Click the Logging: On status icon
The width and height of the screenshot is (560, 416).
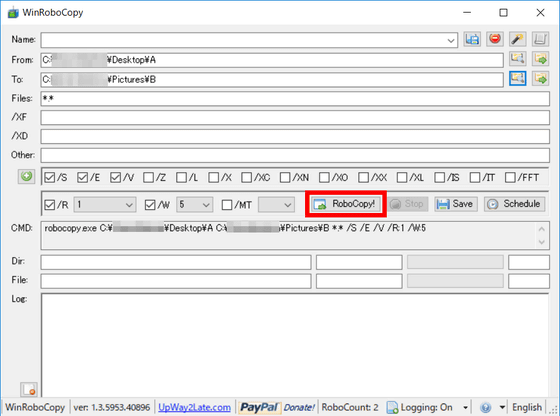[x=392, y=407]
